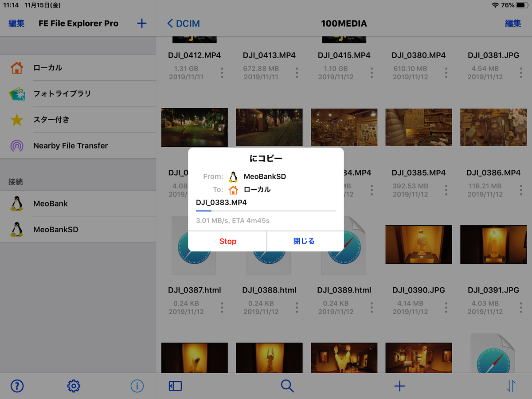Tap 編集 in the top left corner

(16, 23)
